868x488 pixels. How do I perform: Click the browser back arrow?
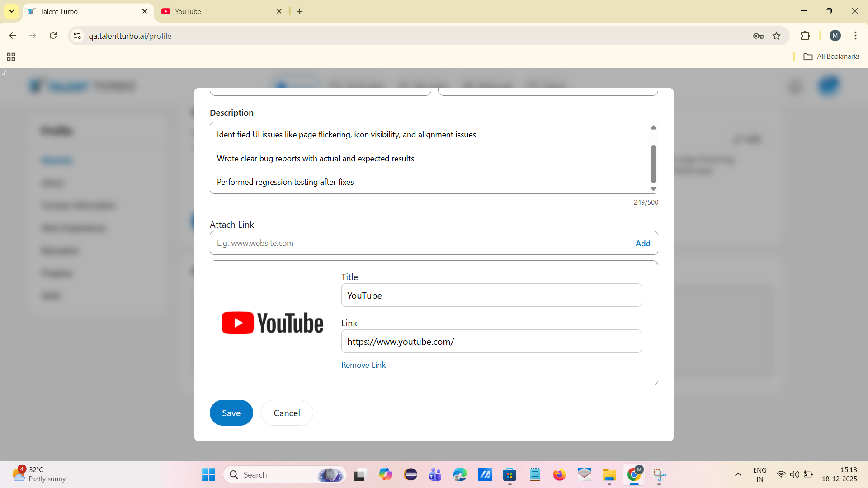13,36
